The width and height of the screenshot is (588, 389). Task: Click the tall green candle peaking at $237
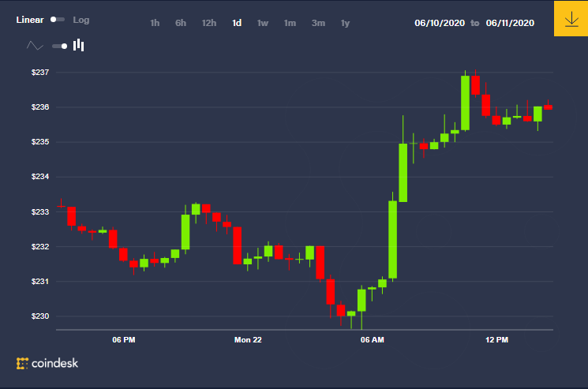pyautogui.click(x=466, y=103)
